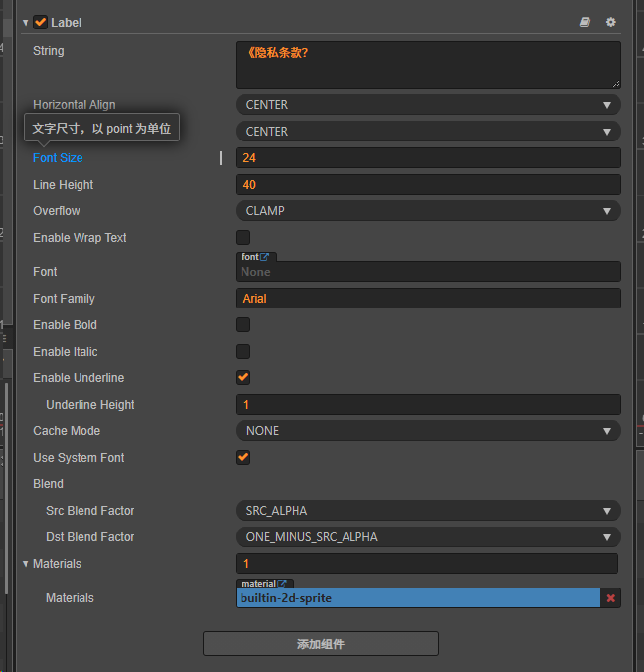Click the Line Height property label
This screenshot has height=672, width=644.
64,185
